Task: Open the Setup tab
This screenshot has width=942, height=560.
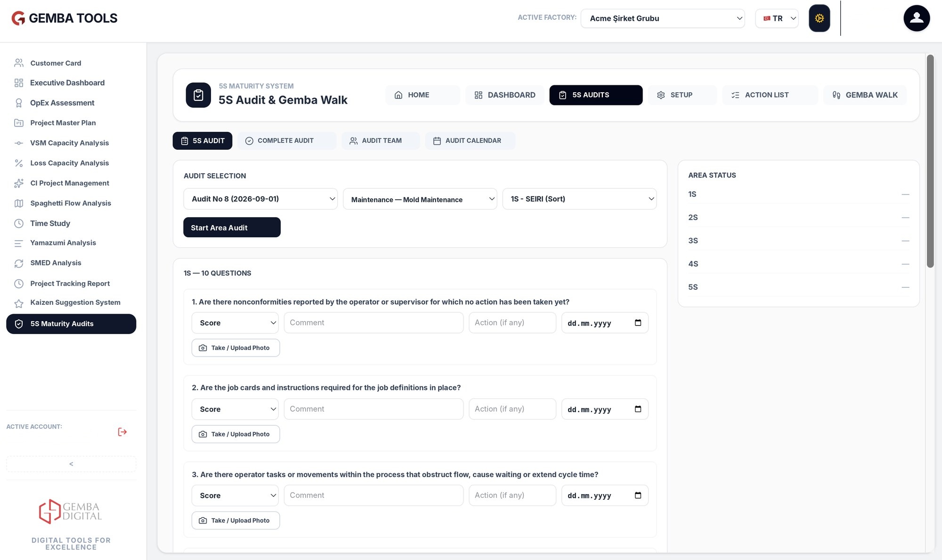Action: pyautogui.click(x=682, y=95)
